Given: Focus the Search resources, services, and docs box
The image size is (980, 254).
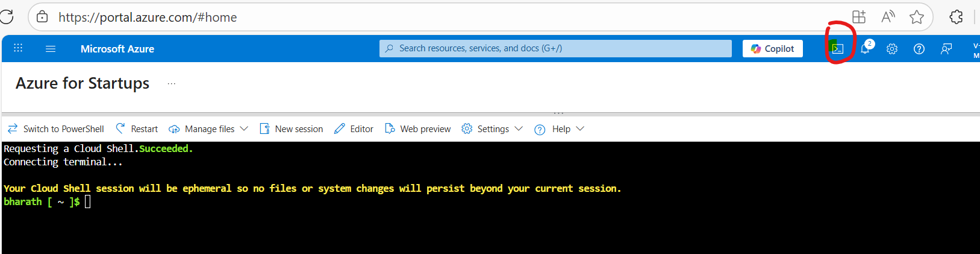Looking at the screenshot, I should point(555,48).
